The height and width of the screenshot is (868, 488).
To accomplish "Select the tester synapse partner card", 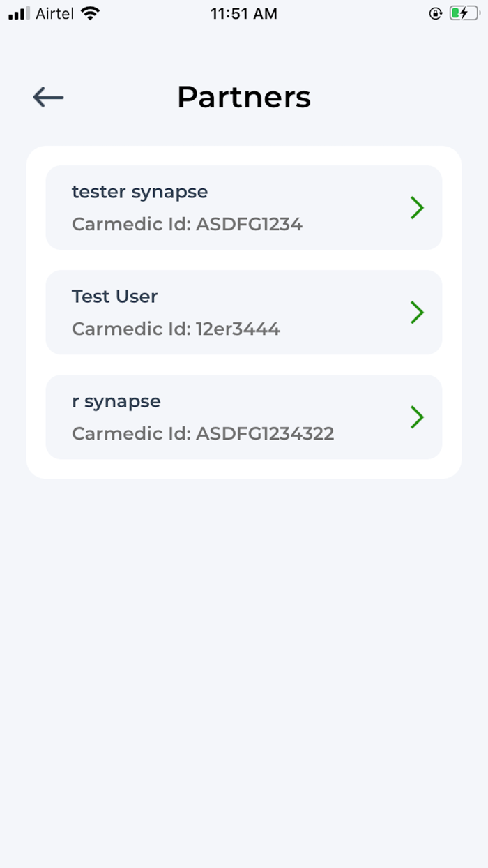I will [x=243, y=207].
